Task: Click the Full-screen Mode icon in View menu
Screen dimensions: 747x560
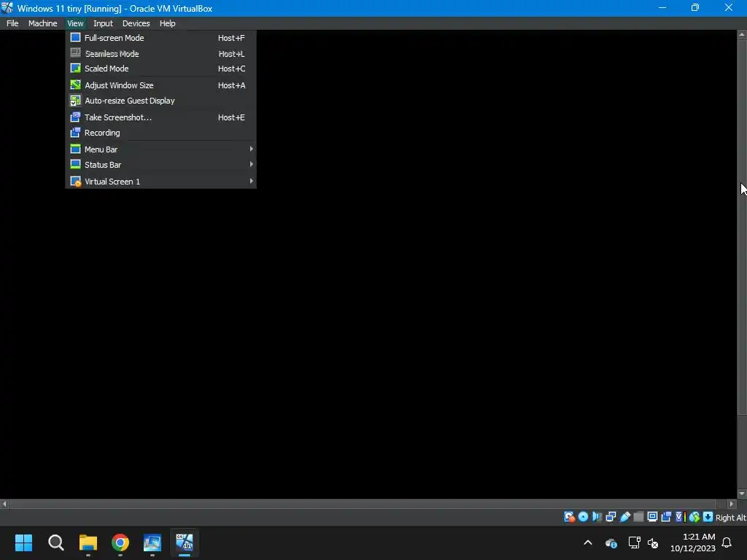Action: coord(75,38)
